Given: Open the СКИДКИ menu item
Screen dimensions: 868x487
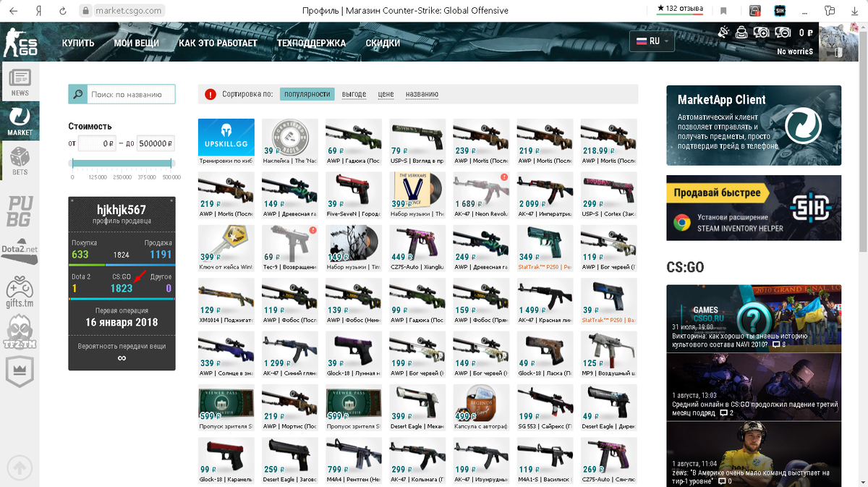Looking at the screenshot, I should (x=383, y=43).
